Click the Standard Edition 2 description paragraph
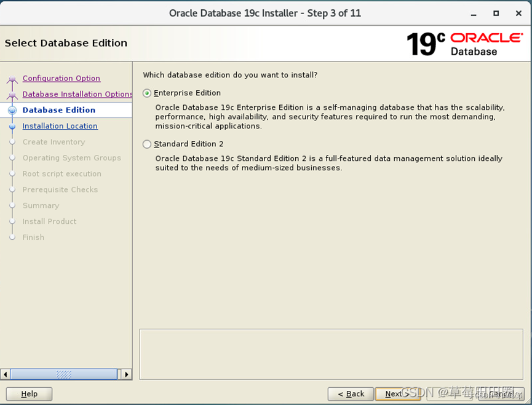The width and height of the screenshot is (532, 405). click(328, 163)
